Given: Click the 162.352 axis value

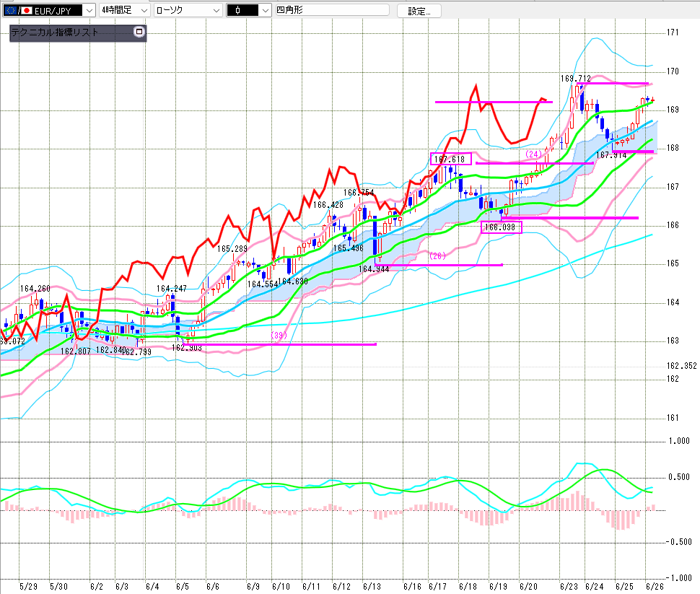Looking at the screenshot, I should pos(682,366).
